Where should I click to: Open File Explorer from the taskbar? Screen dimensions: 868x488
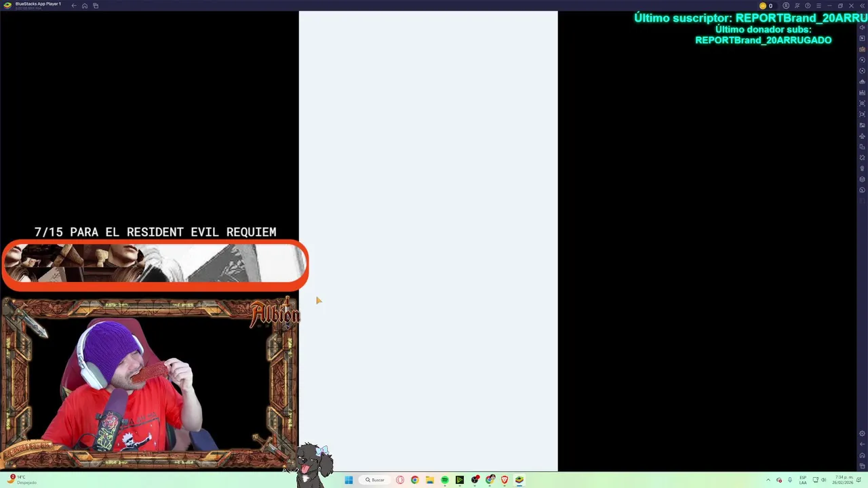(430, 480)
